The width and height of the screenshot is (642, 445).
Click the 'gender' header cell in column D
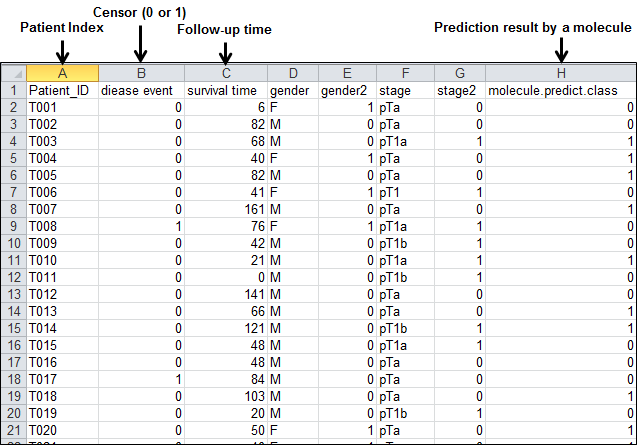(x=293, y=90)
